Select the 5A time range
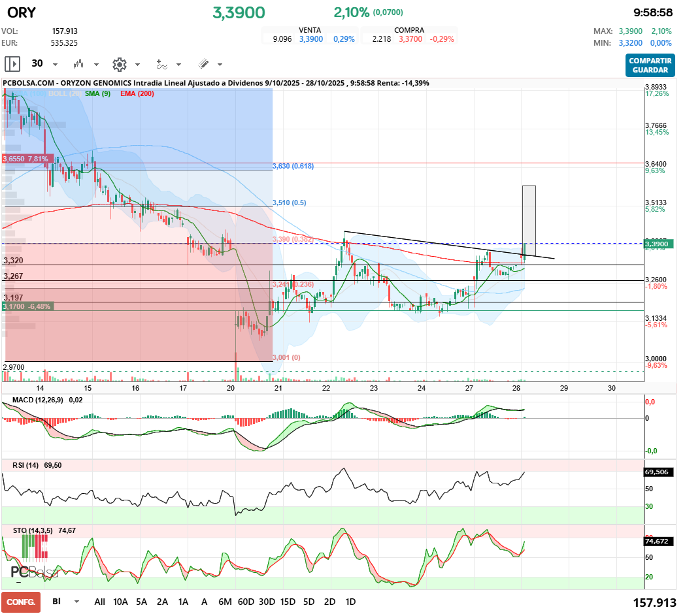Image resolution: width=685 pixels, height=616 pixels. point(142,602)
